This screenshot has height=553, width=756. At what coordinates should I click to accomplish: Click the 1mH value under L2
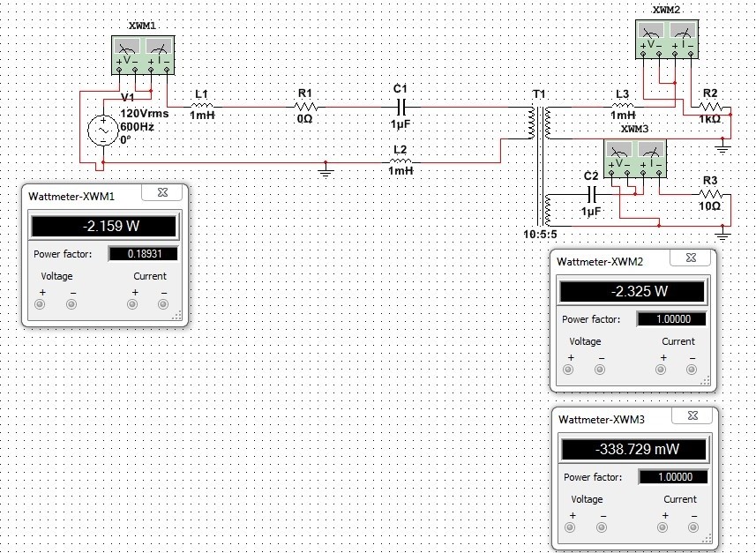[x=400, y=171]
